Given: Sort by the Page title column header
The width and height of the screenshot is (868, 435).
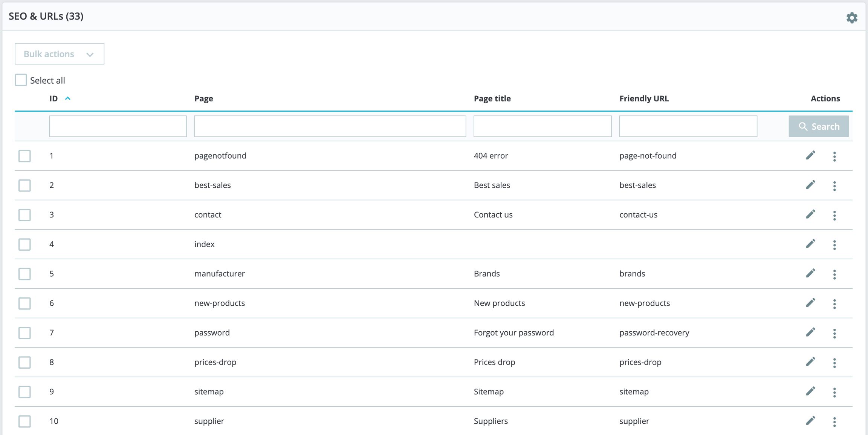Looking at the screenshot, I should point(492,98).
